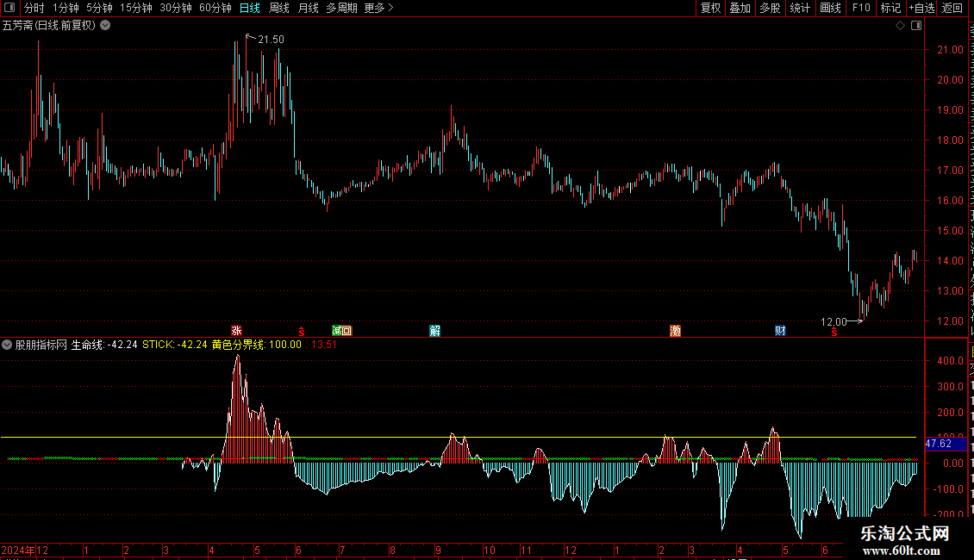
Task: Click the red S marker near 12.00 low
Action: 834,333
